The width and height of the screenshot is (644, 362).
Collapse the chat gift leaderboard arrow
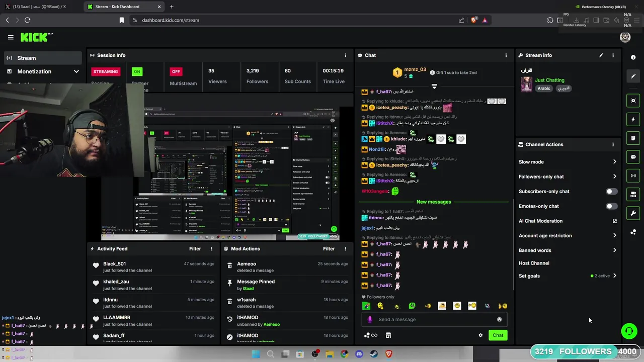point(434,86)
